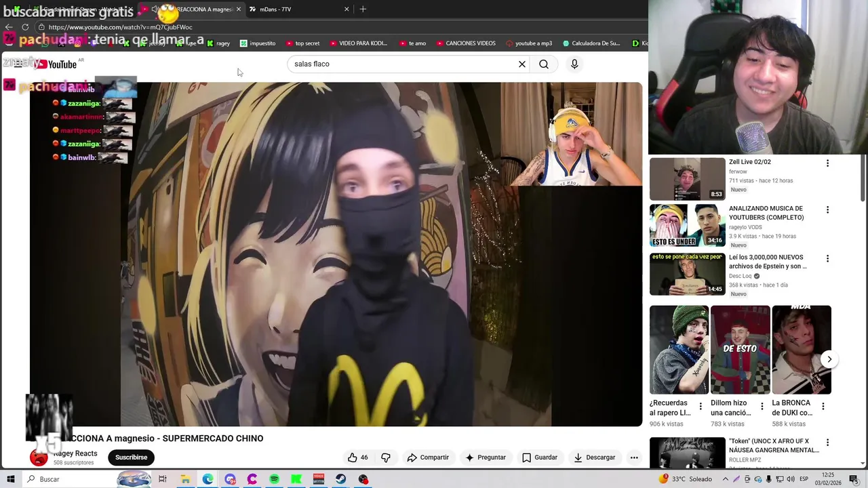Open options for '¿Recuerdas al rapero' short

point(701,407)
